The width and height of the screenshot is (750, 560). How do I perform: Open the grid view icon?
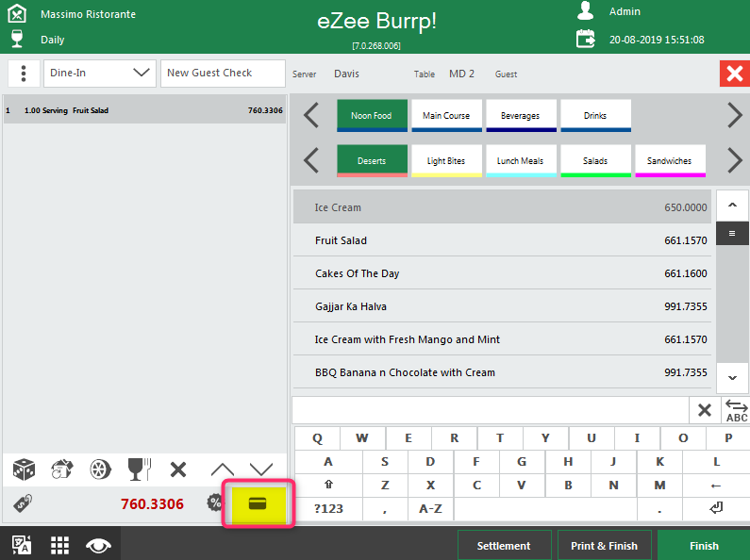click(59, 545)
